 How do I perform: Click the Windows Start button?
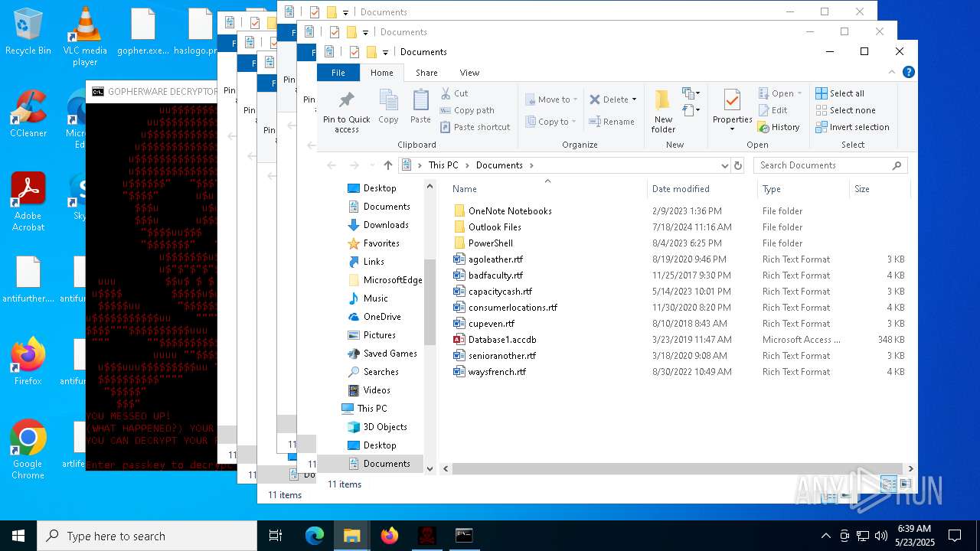click(18, 536)
